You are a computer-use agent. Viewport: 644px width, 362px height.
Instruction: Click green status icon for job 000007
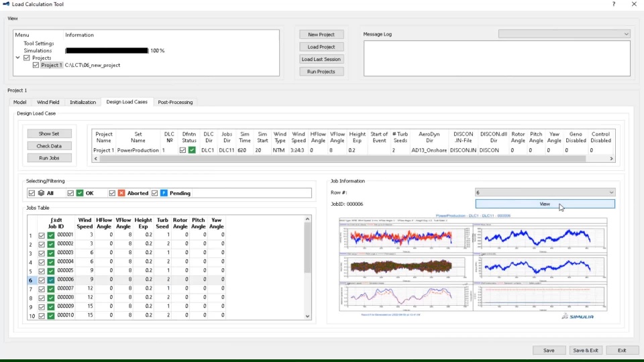[x=51, y=289]
